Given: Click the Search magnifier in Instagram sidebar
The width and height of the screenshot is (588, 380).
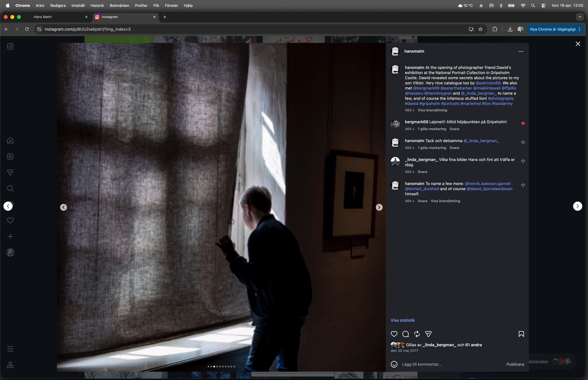Looking at the screenshot, I should tap(10, 188).
